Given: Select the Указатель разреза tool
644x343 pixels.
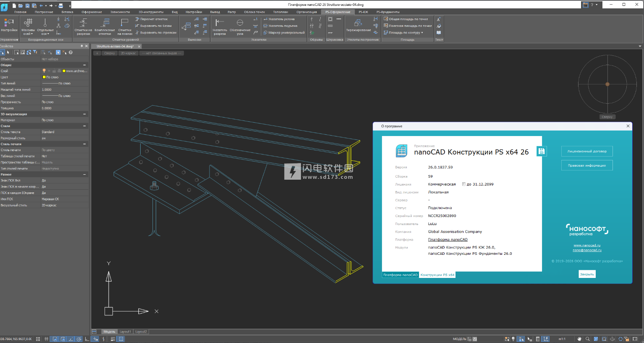Looking at the screenshot, I should click(x=220, y=26).
